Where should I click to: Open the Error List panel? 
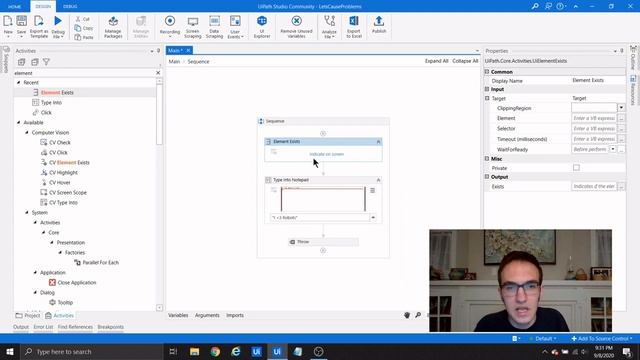(43, 327)
